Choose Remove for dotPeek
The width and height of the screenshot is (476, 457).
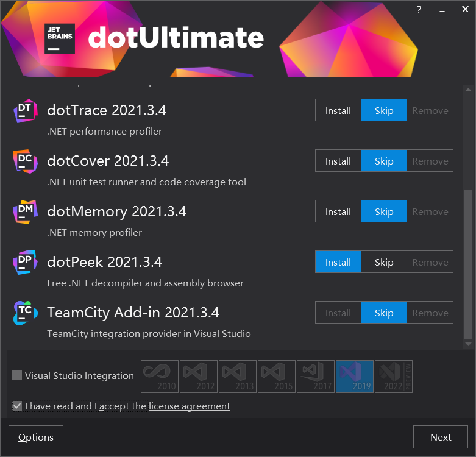(430, 262)
